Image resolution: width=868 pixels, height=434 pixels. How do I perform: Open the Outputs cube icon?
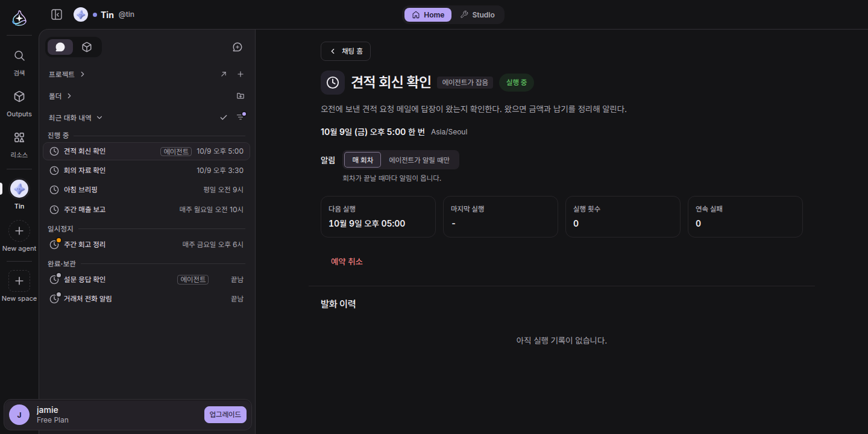pyautogui.click(x=19, y=96)
